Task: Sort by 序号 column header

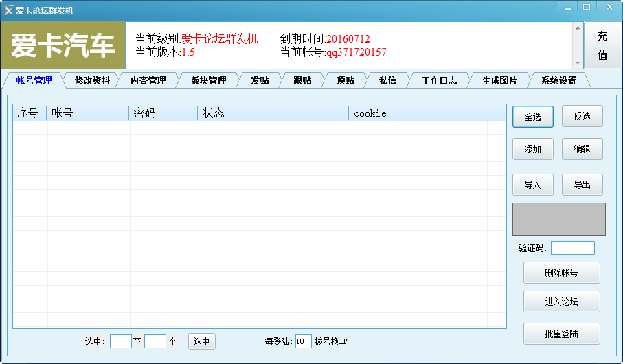Action: 30,113
